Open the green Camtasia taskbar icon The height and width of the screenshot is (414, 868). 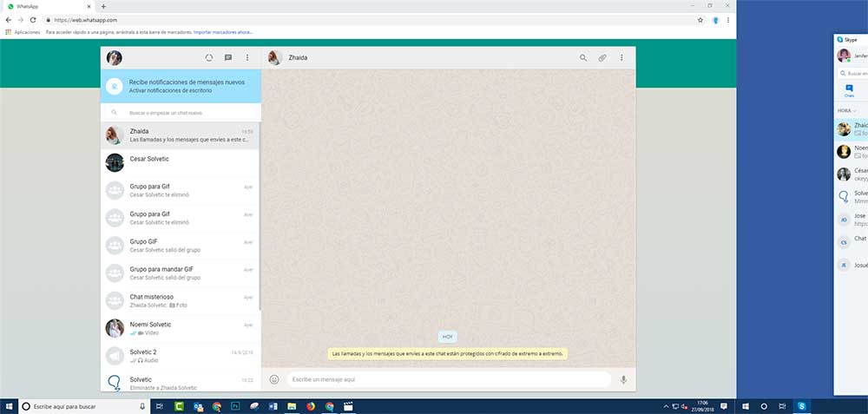[180, 406]
